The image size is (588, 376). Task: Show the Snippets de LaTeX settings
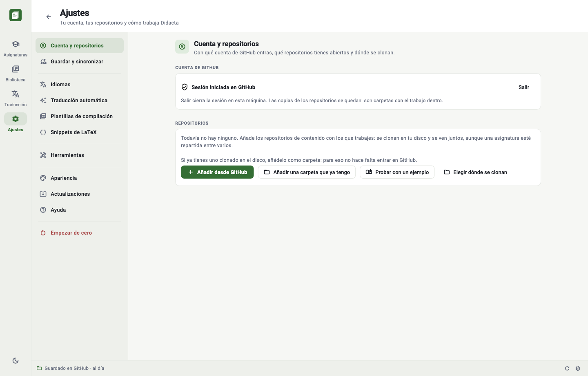click(80, 132)
